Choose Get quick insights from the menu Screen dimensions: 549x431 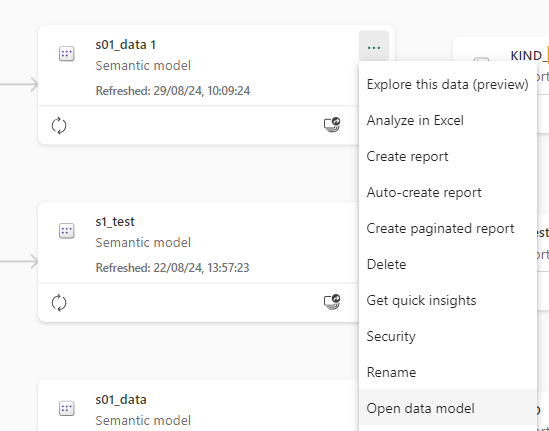[448, 300]
